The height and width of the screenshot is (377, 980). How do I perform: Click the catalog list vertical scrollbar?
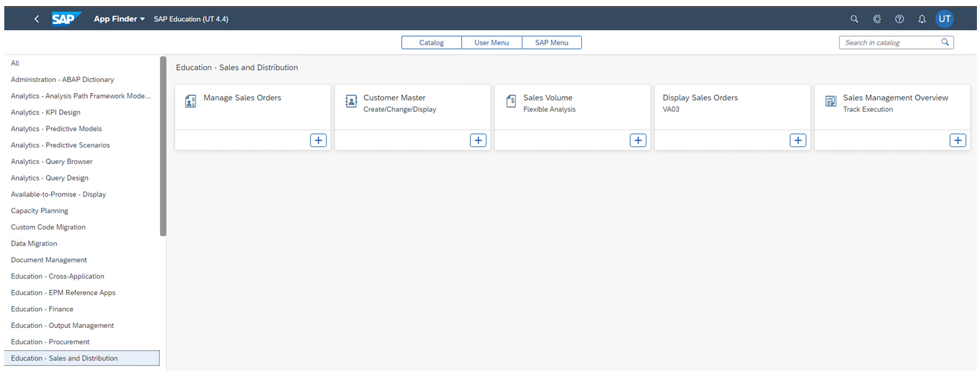coord(163,146)
